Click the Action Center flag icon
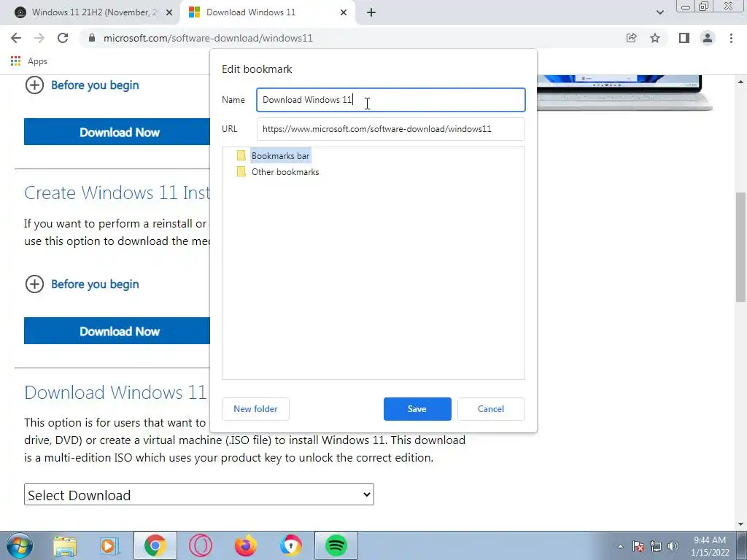 pos(638,546)
